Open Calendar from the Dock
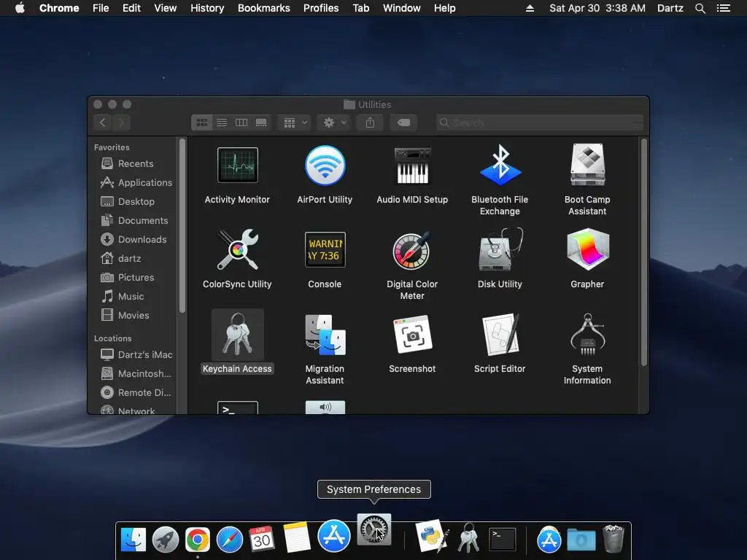The width and height of the screenshot is (747, 560). point(262,539)
